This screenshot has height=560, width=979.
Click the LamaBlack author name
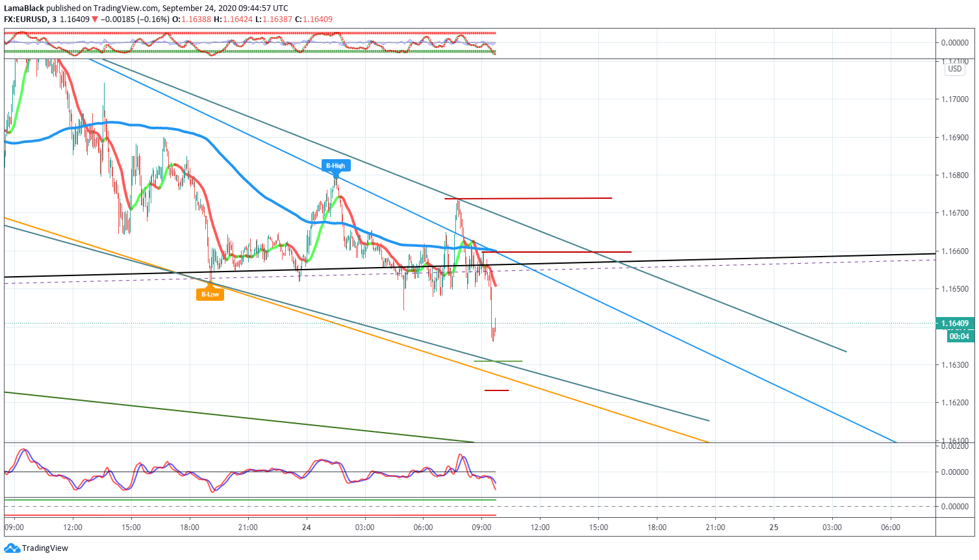click(x=23, y=8)
